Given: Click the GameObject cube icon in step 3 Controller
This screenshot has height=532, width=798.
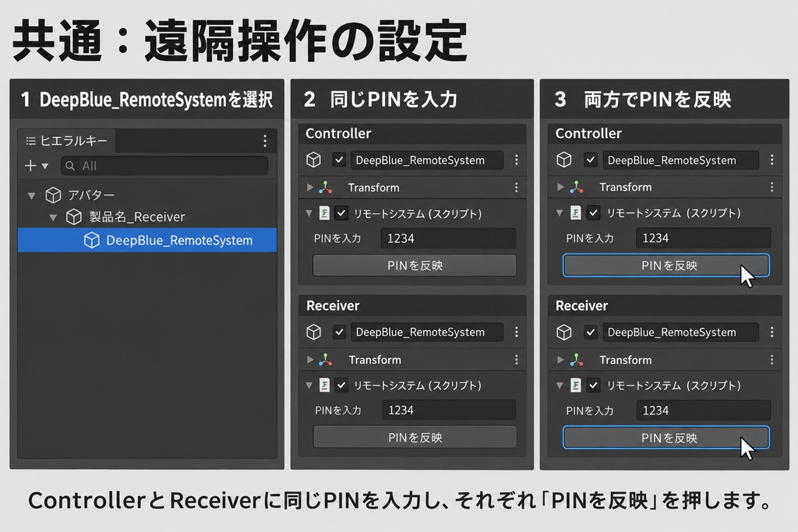Looking at the screenshot, I should [x=564, y=160].
